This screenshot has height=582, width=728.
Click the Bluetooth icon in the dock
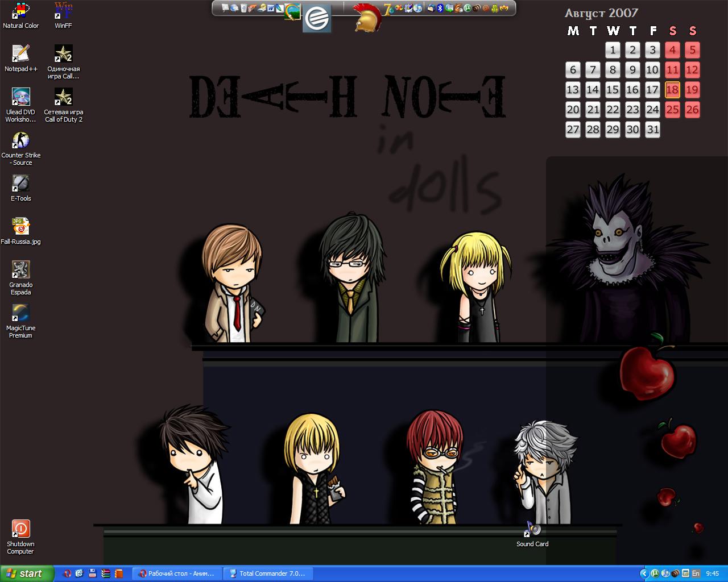click(x=440, y=8)
